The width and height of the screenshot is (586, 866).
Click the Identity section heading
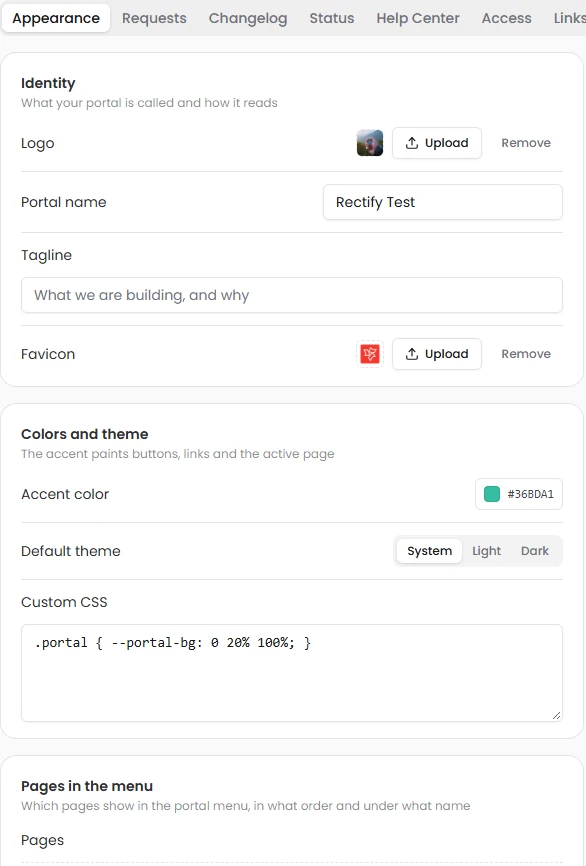pyautogui.click(x=48, y=83)
